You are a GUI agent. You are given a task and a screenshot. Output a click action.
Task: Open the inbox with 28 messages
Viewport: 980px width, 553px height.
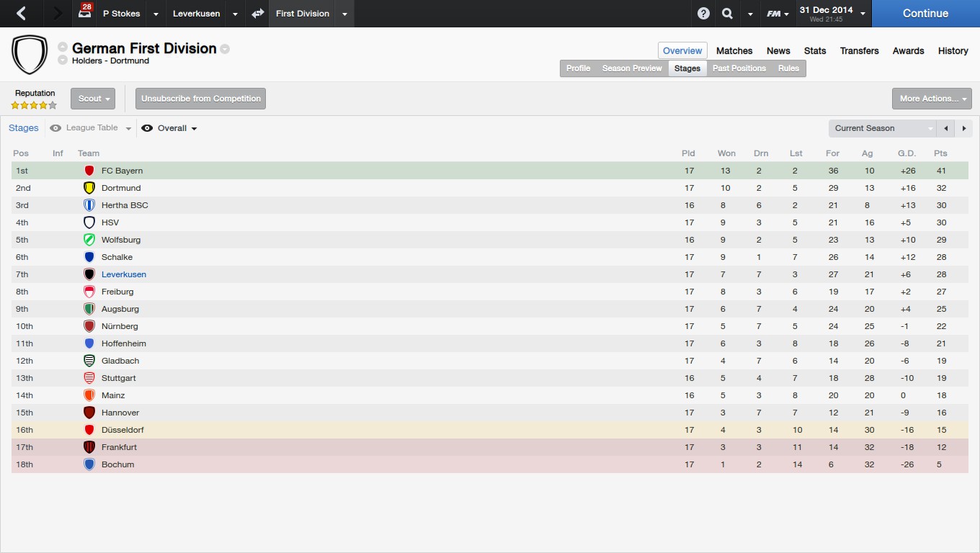86,14
